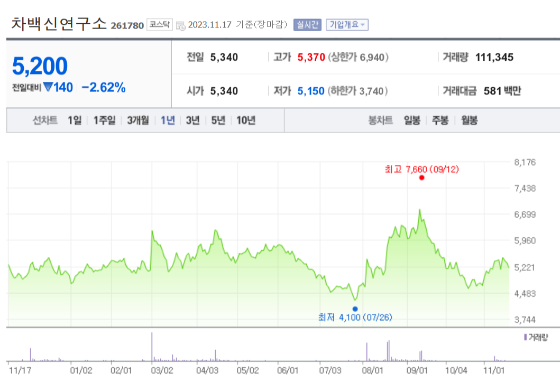Click the 11/17 x-axis date label
The width and height of the screenshot is (560, 392).
(x=20, y=370)
